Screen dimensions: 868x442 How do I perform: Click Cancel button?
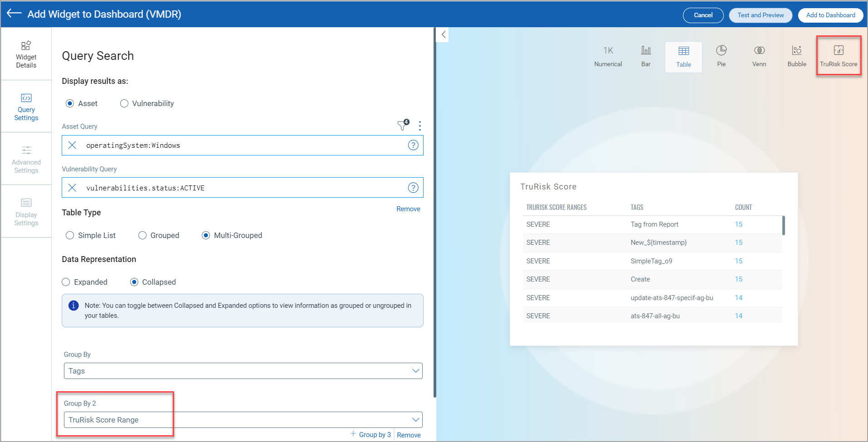coord(703,15)
